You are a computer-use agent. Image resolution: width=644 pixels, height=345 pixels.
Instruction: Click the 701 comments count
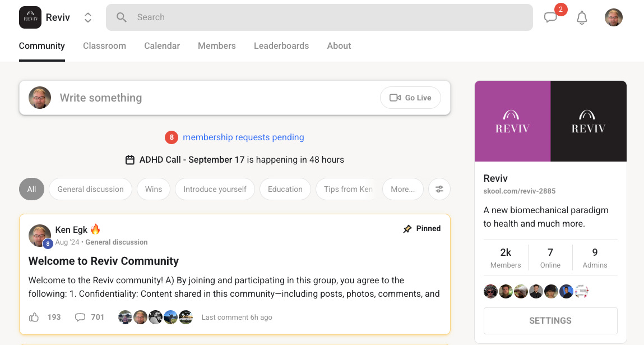98,317
